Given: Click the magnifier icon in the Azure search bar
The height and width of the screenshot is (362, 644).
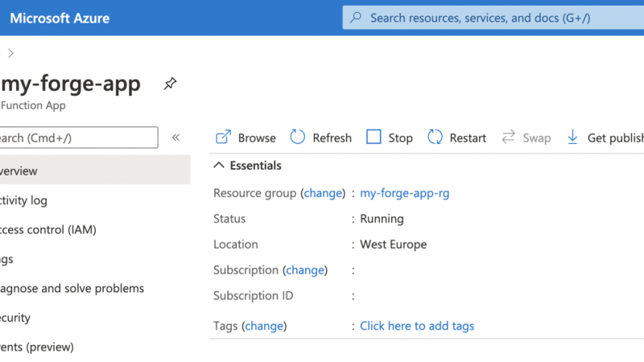Looking at the screenshot, I should click(x=356, y=17).
